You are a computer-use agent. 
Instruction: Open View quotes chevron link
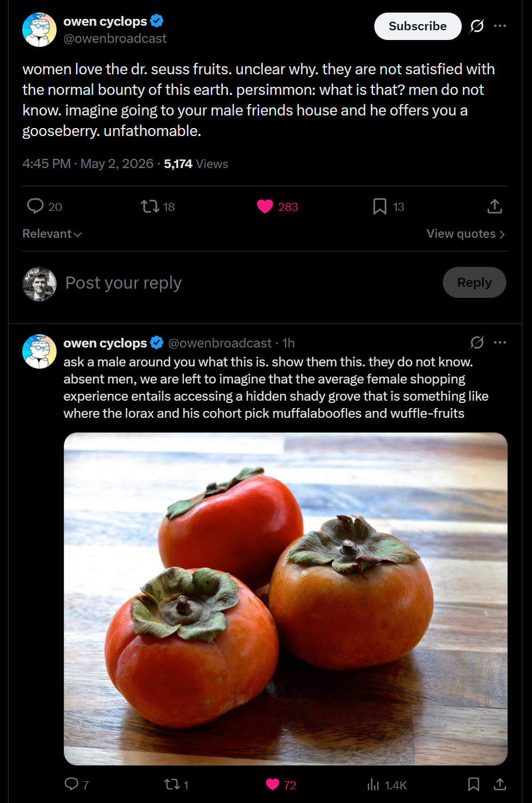(x=466, y=234)
